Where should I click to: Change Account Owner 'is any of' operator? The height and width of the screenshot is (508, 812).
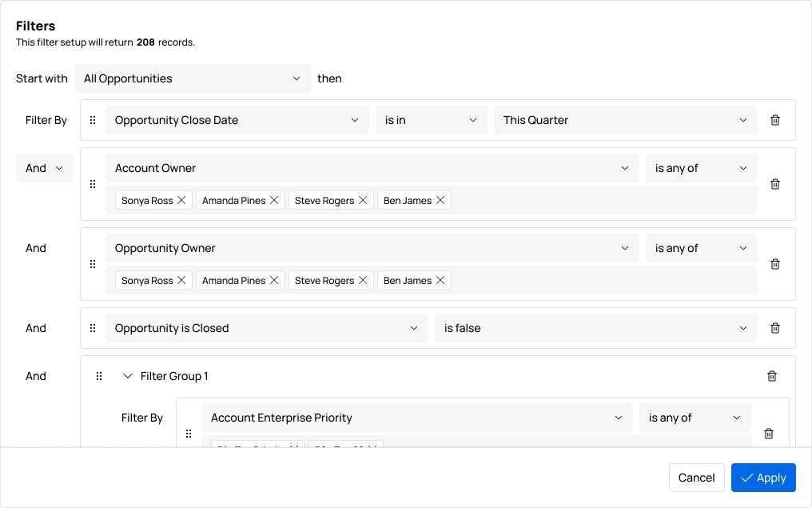tap(701, 168)
